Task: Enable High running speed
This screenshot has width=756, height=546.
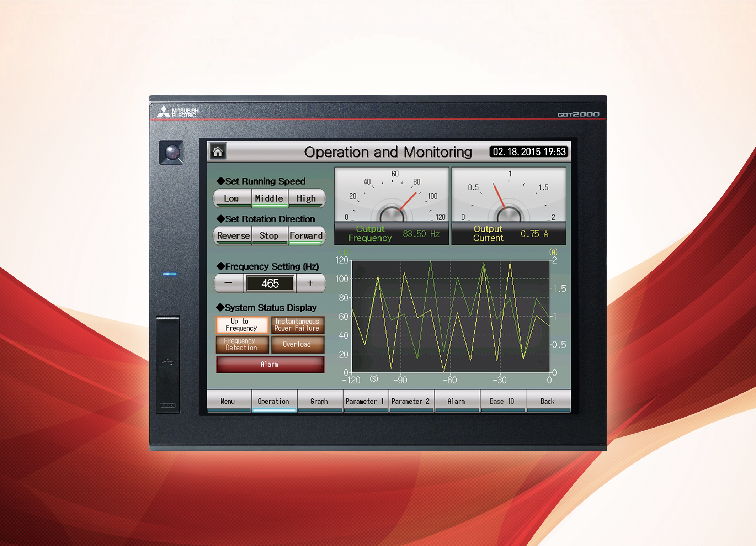Action: pos(306,198)
